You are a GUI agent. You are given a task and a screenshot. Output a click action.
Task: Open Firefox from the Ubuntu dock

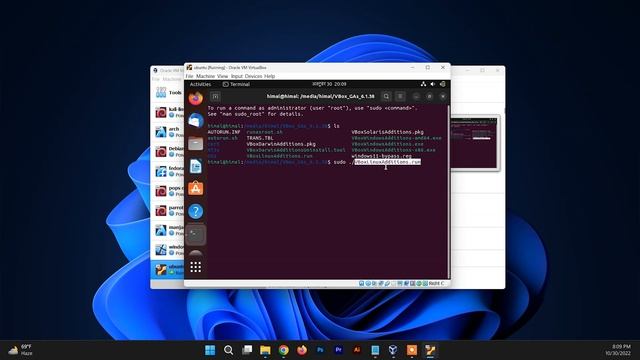coord(196,98)
